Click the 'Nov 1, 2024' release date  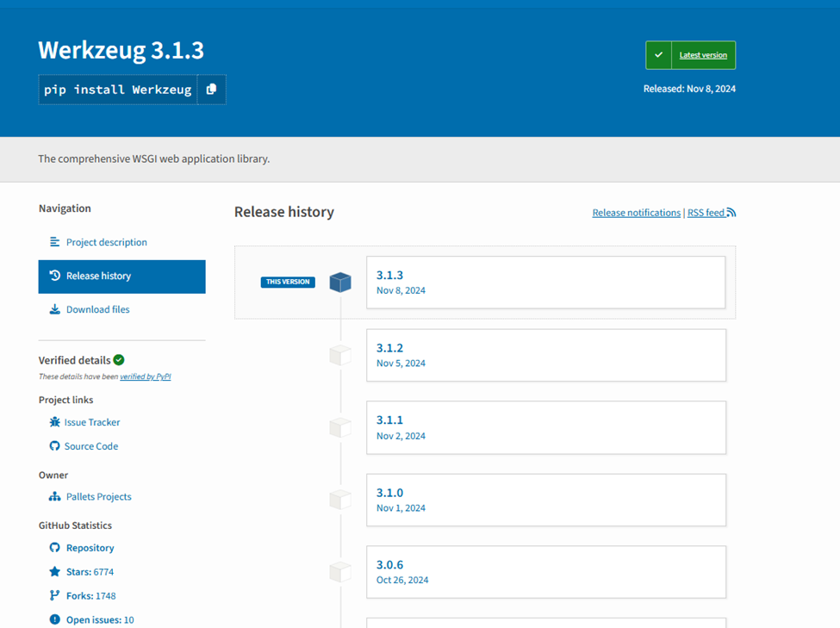tap(401, 508)
